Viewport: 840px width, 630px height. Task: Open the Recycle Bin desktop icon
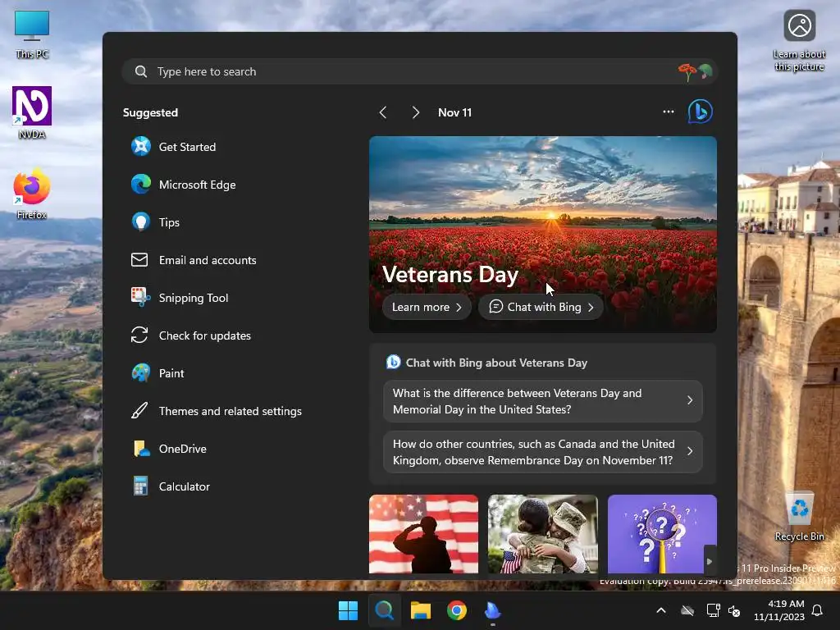click(799, 517)
